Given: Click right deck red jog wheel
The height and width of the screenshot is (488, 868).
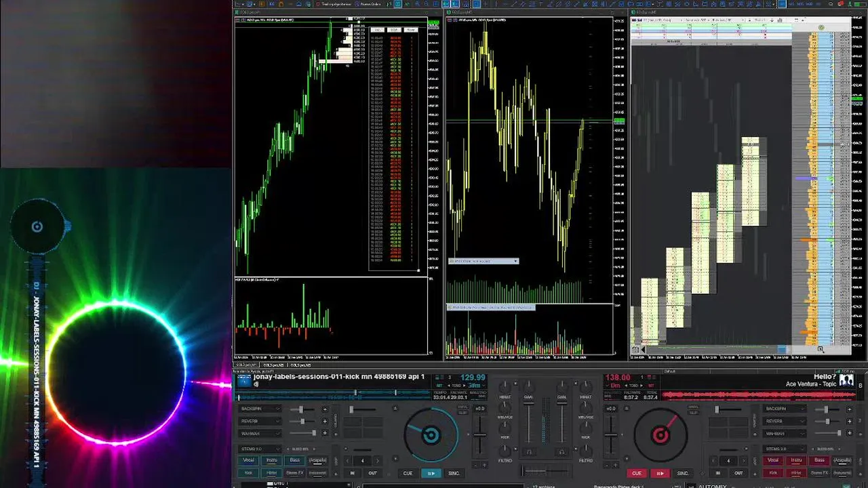Looking at the screenshot, I should (660, 435).
